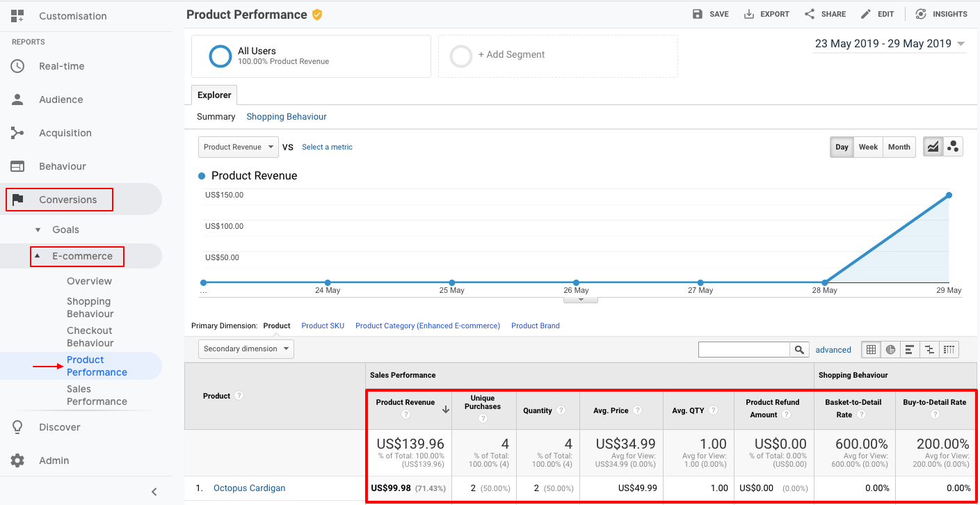Screen dimensions: 980x505
Task: Open the Product Revenue metric dropdown
Action: click(238, 147)
